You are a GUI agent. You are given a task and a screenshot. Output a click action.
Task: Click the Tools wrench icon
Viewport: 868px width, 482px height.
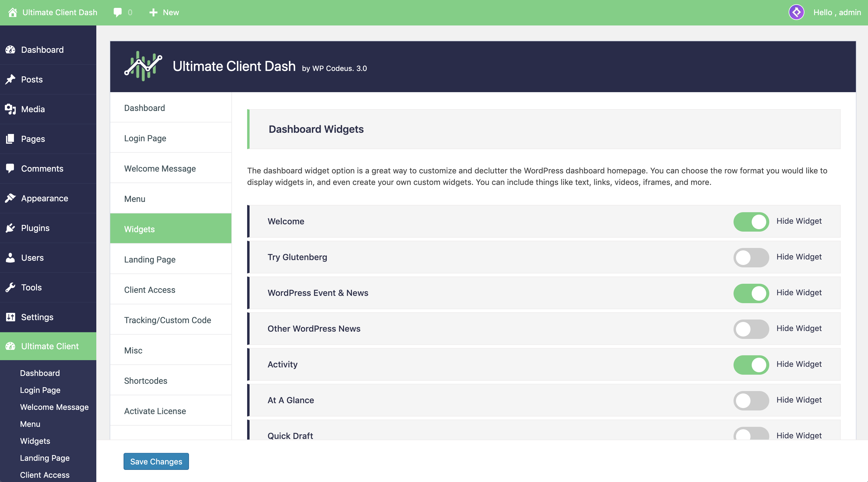point(10,287)
